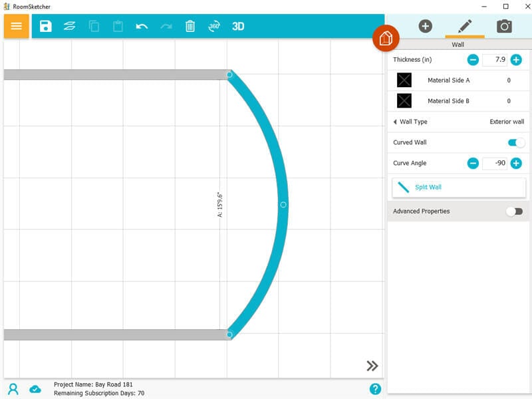532x399 pixels.
Task: Open the 360 view
Action: coord(214,27)
